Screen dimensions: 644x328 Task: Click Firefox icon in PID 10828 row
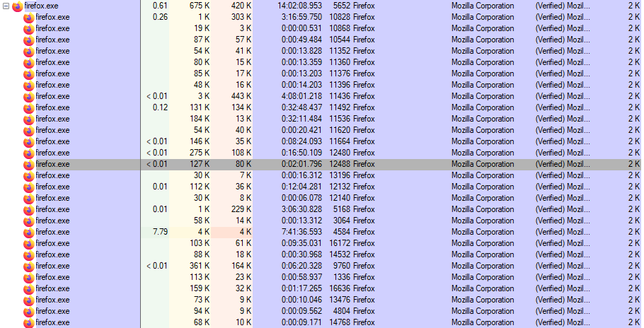click(29, 18)
